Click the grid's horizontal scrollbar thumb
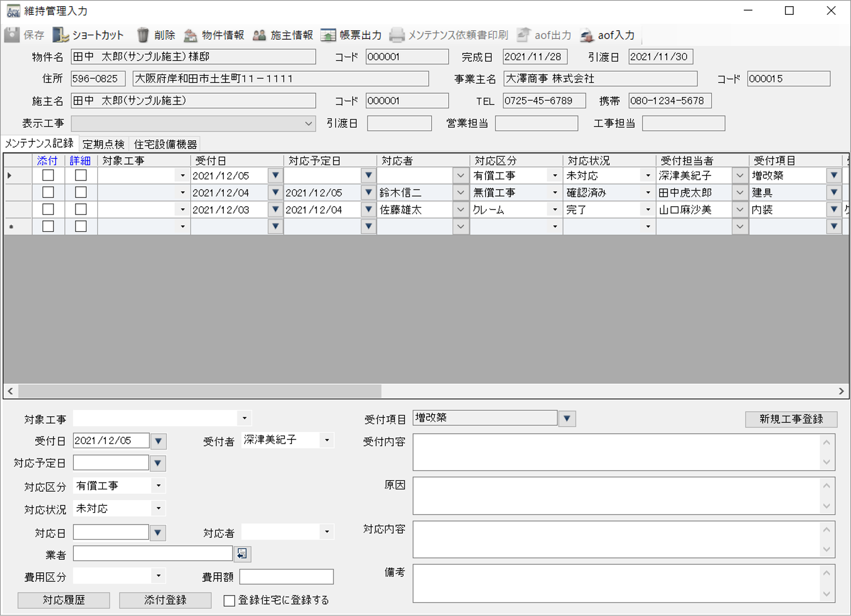The image size is (851, 616). (199, 391)
